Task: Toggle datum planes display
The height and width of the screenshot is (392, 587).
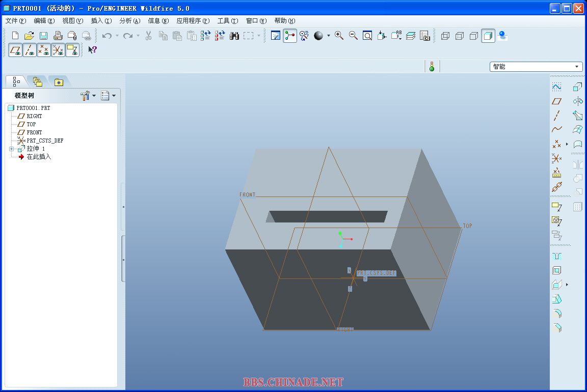Action: click(15, 50)
